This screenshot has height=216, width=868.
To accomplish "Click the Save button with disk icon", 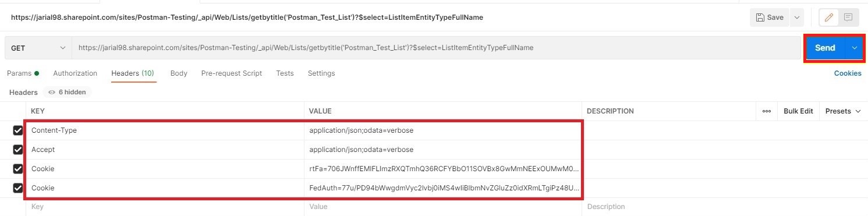I will coord(770,17).
